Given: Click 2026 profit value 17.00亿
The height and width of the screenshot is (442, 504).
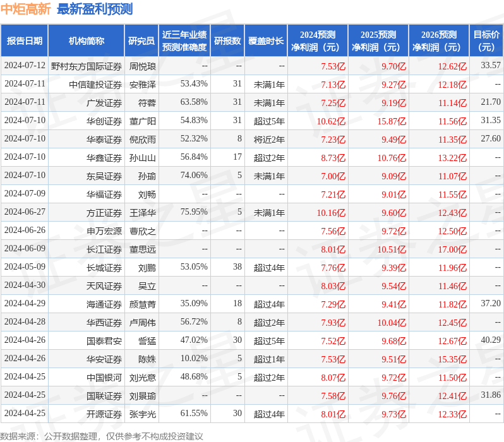Looking at the screenshot, I should coord(452,250).
